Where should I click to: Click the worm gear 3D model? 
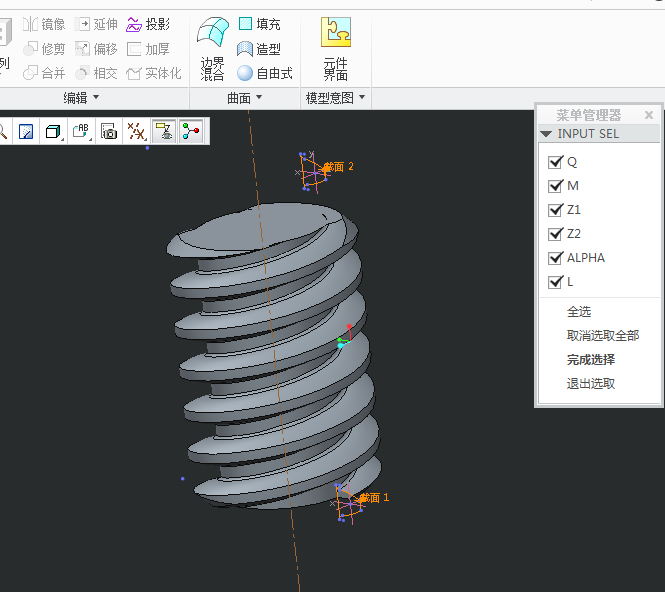[x=274, y=356]
